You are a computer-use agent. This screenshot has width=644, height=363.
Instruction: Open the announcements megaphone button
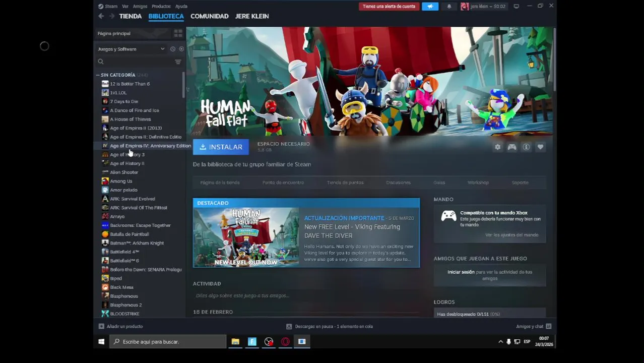tap(430, 7)
